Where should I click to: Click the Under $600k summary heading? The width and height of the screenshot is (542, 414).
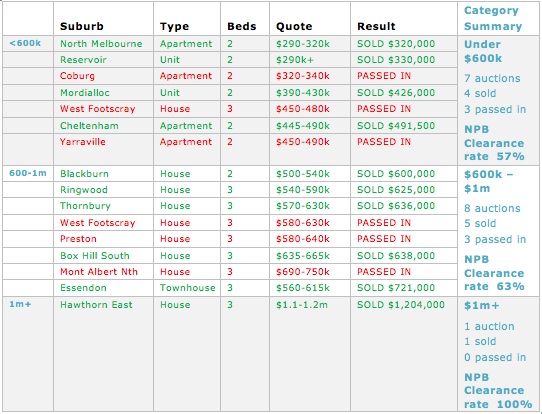tap(483, 51)
